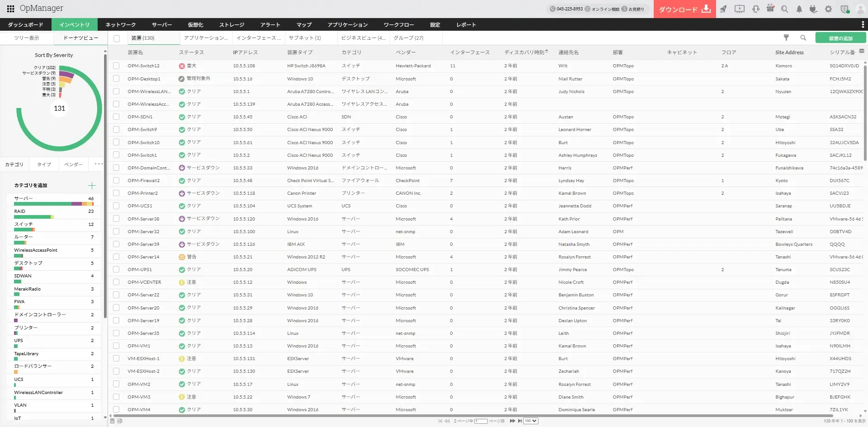Check the VM-ESXHost-1 checkbox

[x=117, y=358]
